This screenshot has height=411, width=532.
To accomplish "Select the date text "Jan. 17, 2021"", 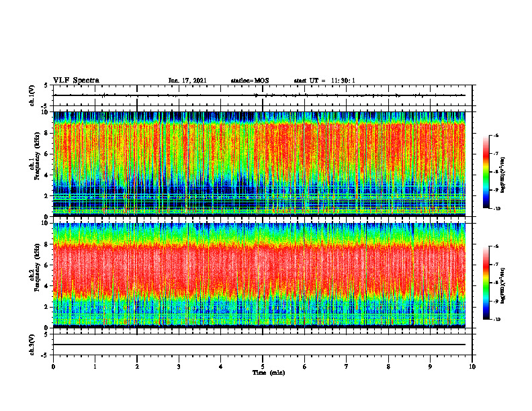I will pyautogui.click(x=187, y=81).
